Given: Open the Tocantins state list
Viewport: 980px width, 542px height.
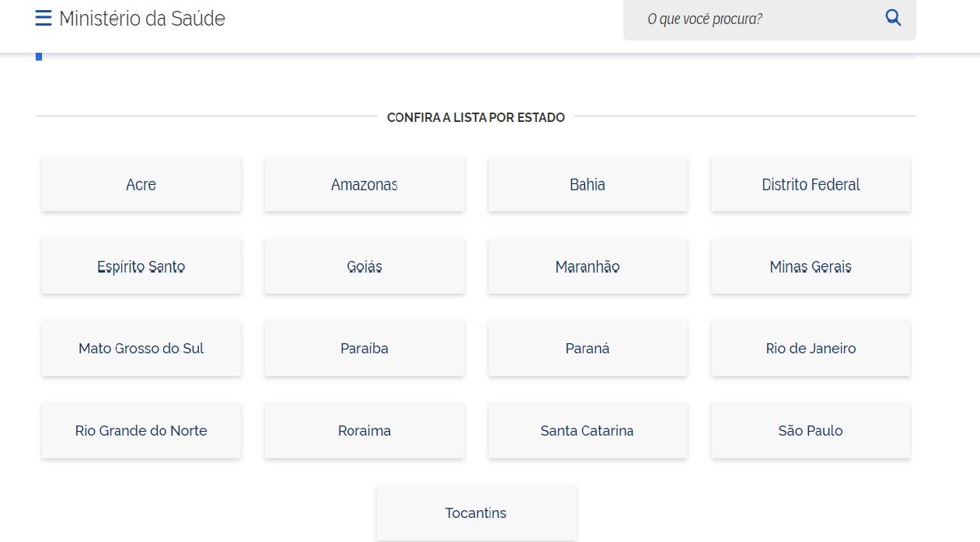Looking at the screenshot, I should click(x=476, y=512).
